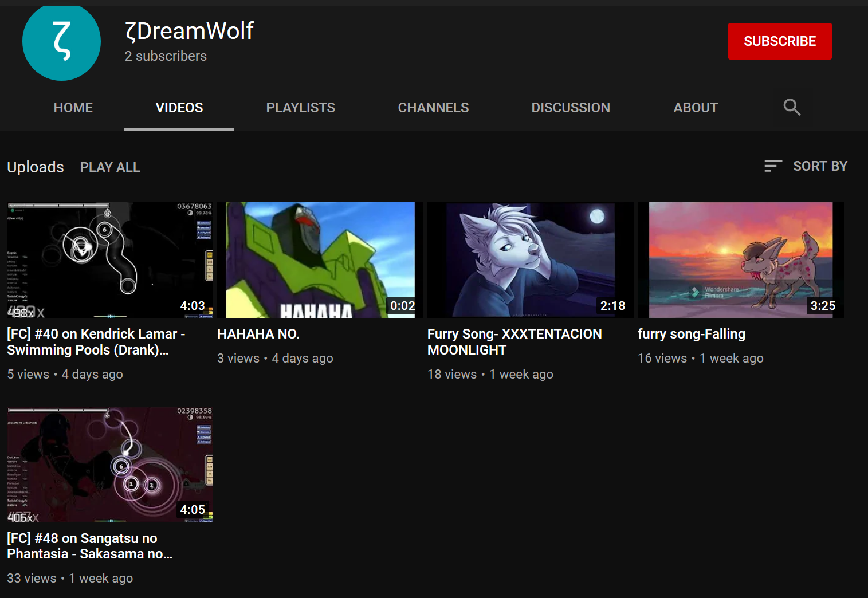
Task: Click the 0:02 duration badge
Action: point(403,306)
